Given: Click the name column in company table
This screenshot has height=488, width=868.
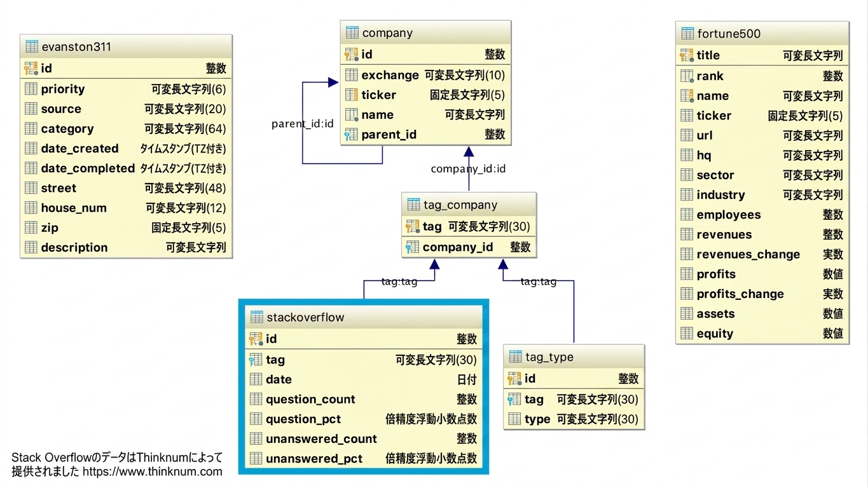Looking at the screenshot, I should click(378, 115).
